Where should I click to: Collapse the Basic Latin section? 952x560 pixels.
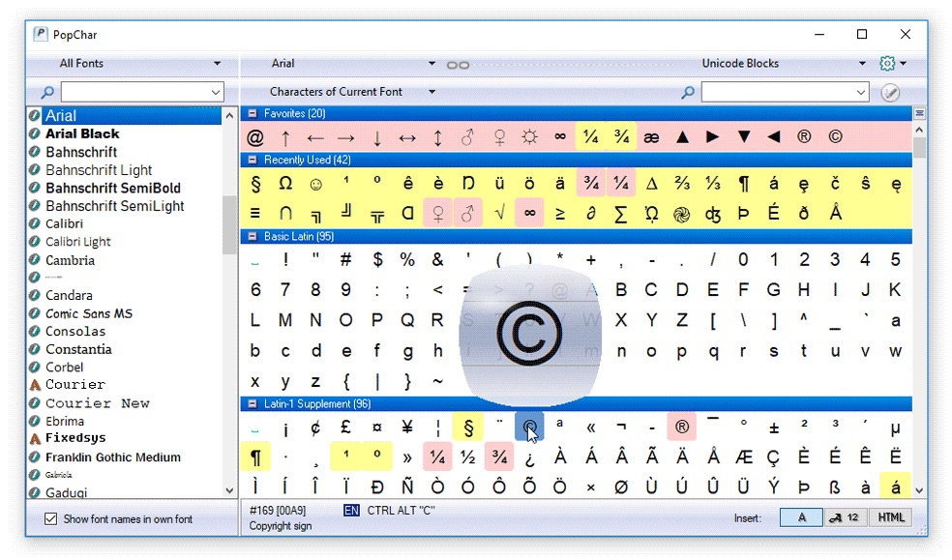point(252,236)
